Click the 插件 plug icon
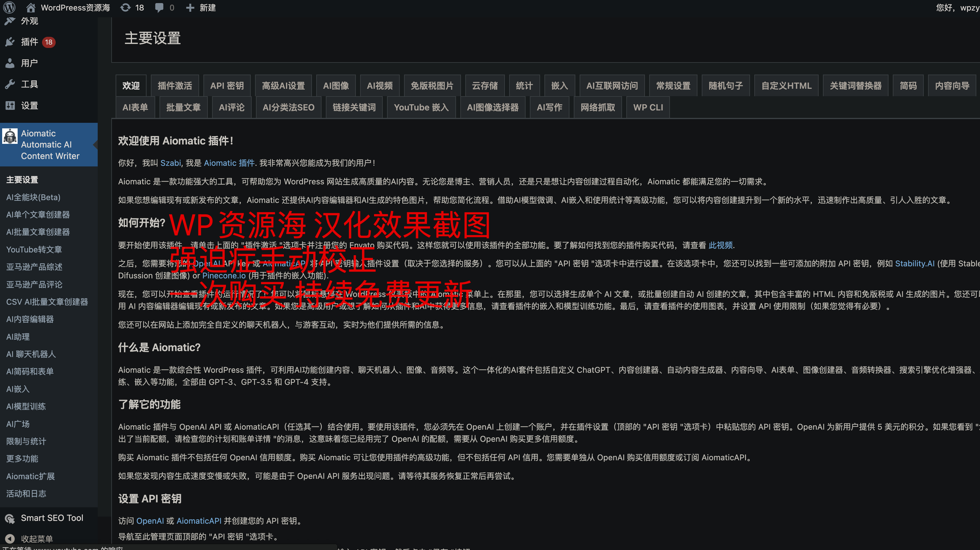Screen dimensions: 980x550 (10, 42)
